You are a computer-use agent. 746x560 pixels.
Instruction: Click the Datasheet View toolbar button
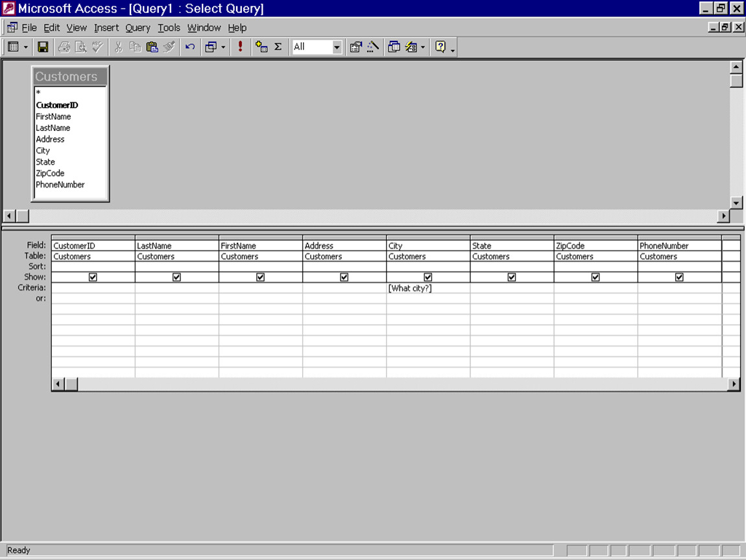(x=14, y=47)
